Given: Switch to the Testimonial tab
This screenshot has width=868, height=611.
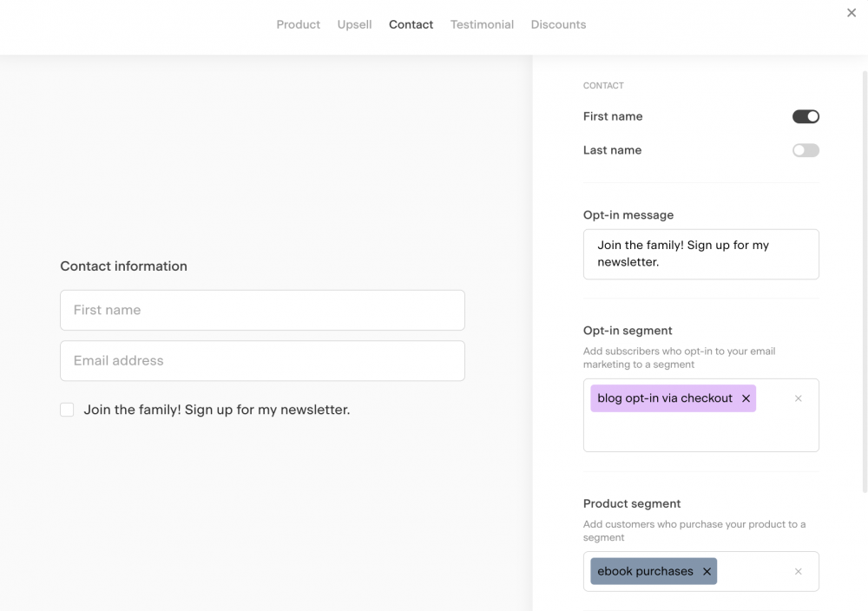Looking at the screenshot, I should 482,24.
